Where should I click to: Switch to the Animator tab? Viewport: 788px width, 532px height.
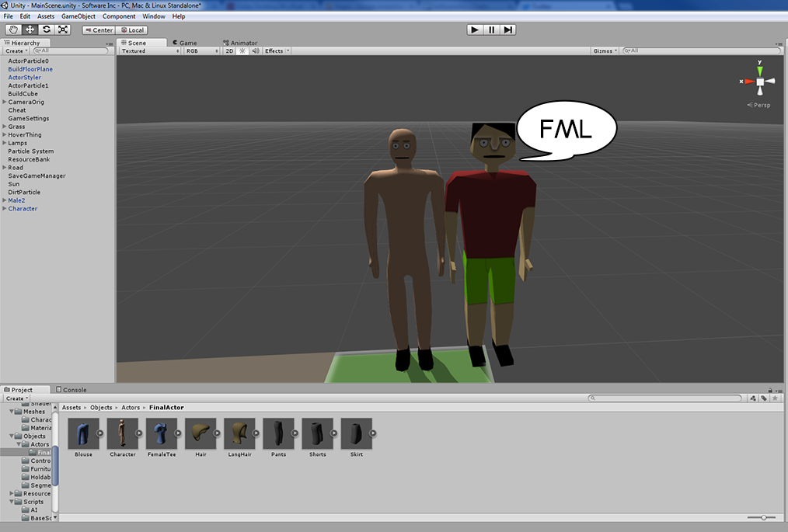click(240, 43)
